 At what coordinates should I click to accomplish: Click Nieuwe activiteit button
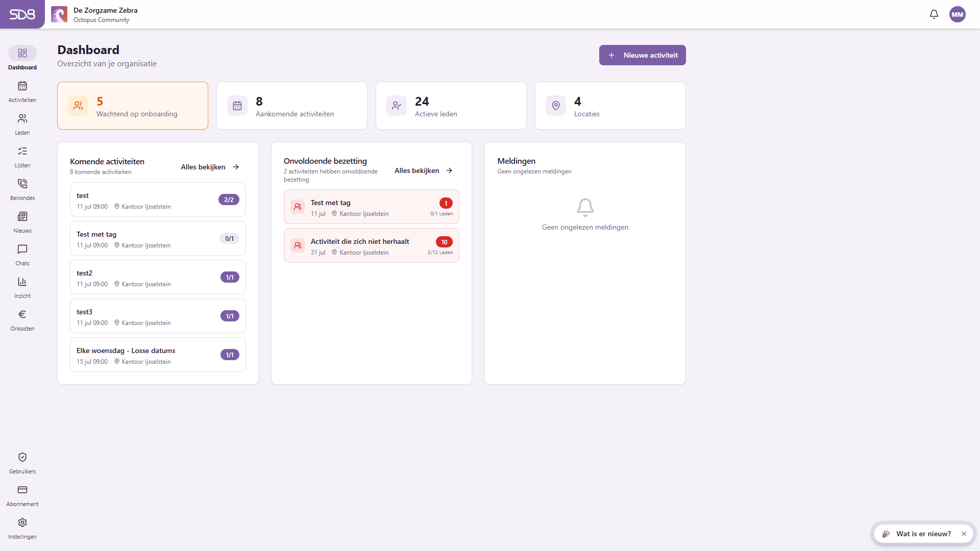coord(643,55)
